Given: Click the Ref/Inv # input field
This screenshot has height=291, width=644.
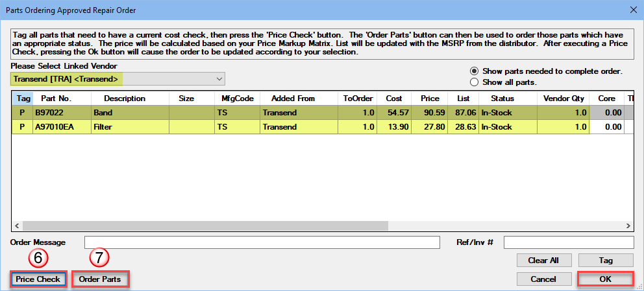Looking at the screenshot, I should pyautogui.click(x=568, y=242).
